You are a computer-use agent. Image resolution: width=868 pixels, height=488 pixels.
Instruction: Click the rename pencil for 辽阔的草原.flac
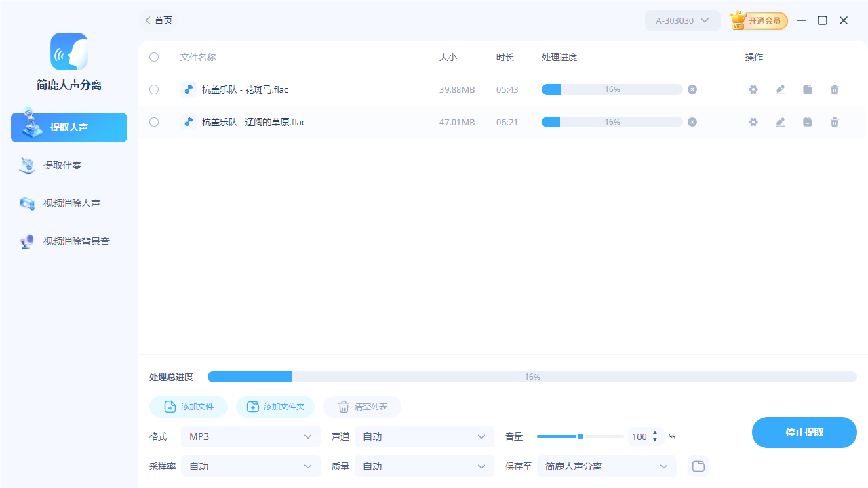coord(781,122)
